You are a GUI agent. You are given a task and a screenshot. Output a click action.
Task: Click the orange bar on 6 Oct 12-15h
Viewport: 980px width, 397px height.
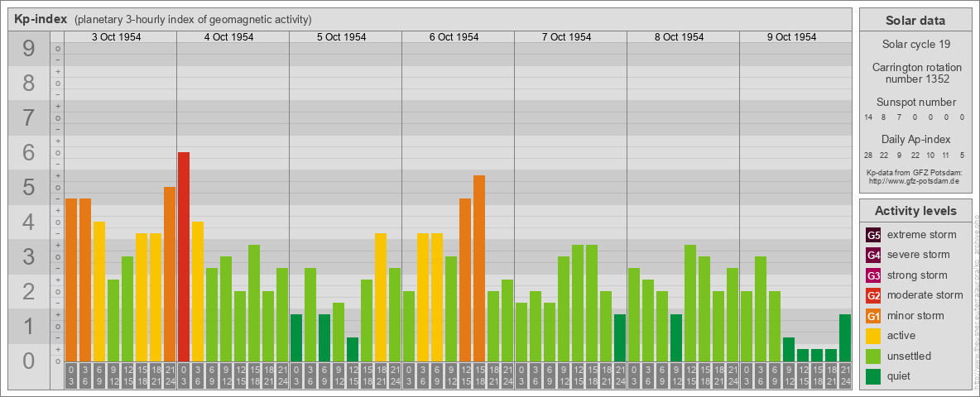point(465,280)
